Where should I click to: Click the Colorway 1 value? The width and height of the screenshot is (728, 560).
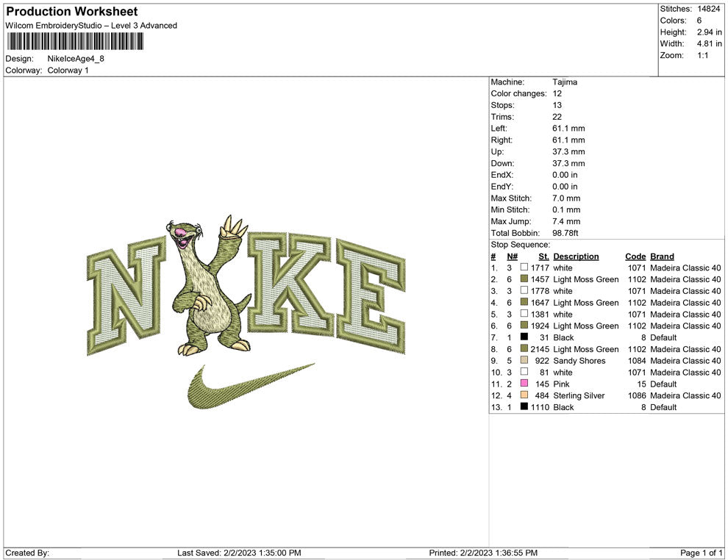[x=68, y=71]
